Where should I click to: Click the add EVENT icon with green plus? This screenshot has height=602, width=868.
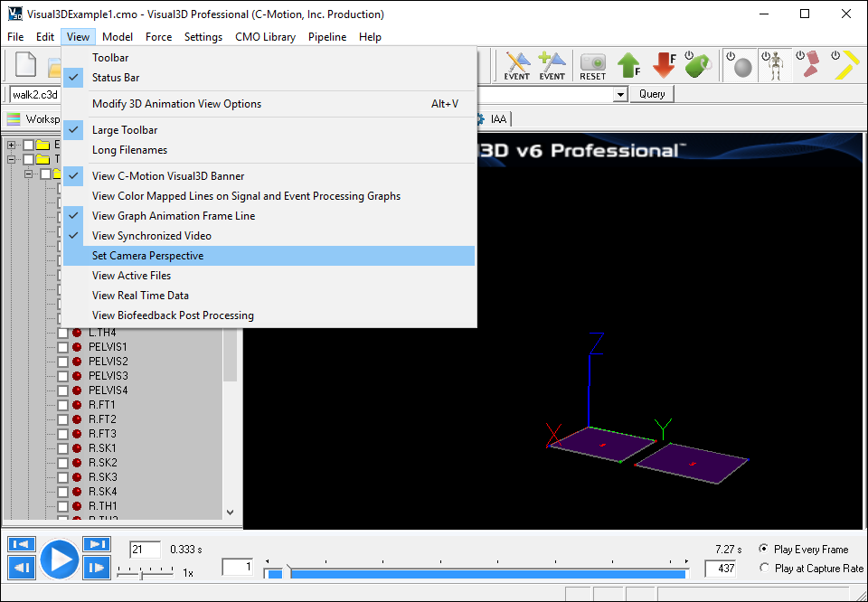point(552,66)
